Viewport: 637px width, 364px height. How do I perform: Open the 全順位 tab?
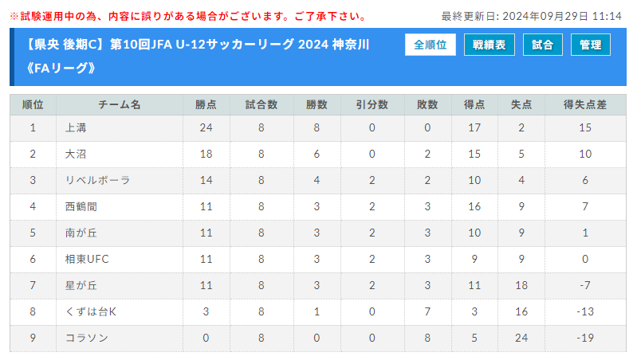pos(431,45)
